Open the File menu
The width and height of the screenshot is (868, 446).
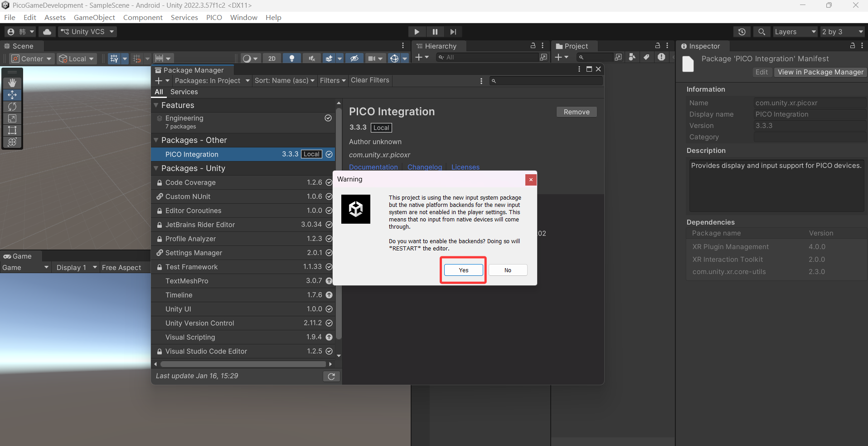10,17
